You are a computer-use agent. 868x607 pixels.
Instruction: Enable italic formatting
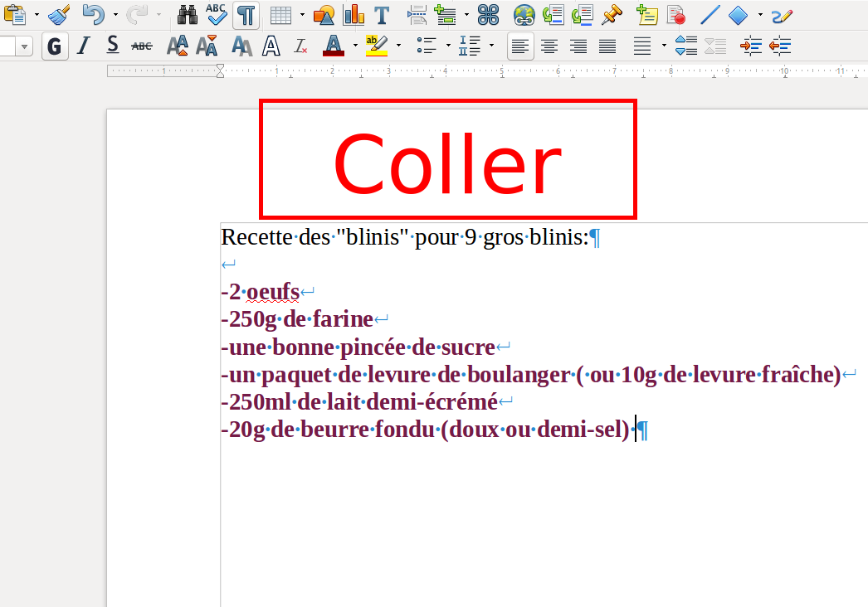click(x=82, y=46)
